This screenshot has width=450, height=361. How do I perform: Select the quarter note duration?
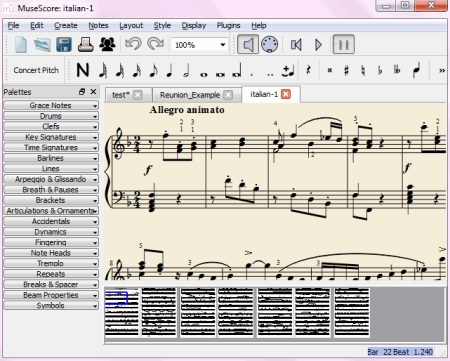170,70
